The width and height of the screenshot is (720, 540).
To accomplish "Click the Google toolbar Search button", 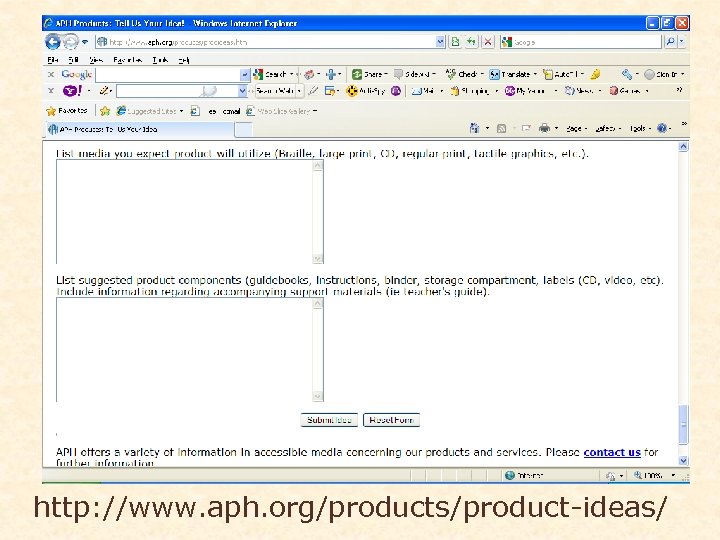I will 273,74.
